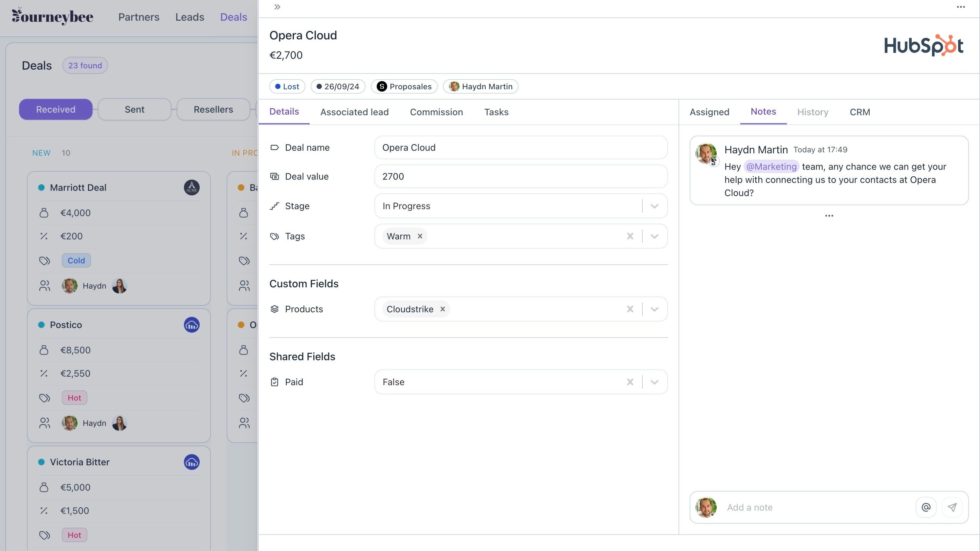The height and width of the screenshot is (551, 980).
Task: Open the panel's three-dot options menu
Action: coord(961,7)
